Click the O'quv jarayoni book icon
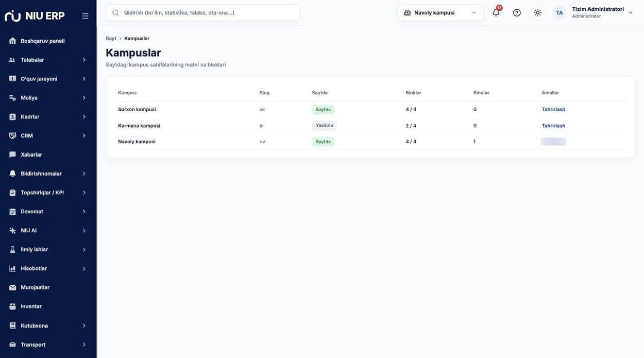This screenshot has height=358, width=644. click(x=12, y=79)
